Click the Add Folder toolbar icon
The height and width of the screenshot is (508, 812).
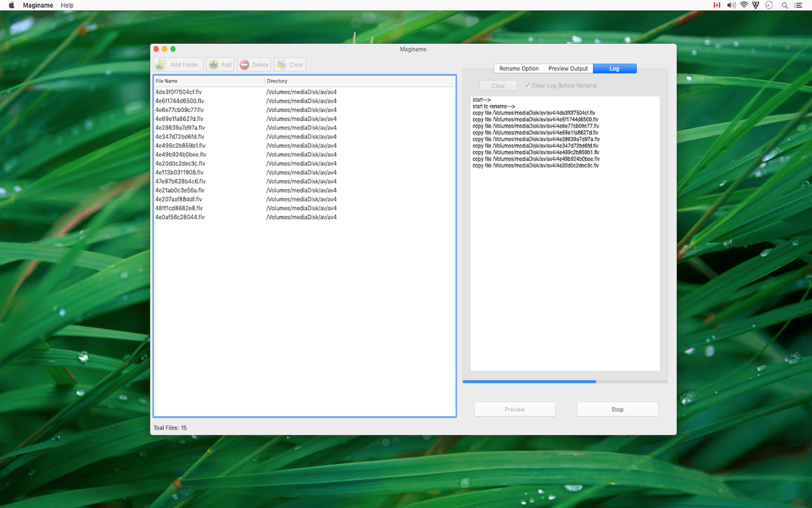pyautogui.click(x=160, y=64)
